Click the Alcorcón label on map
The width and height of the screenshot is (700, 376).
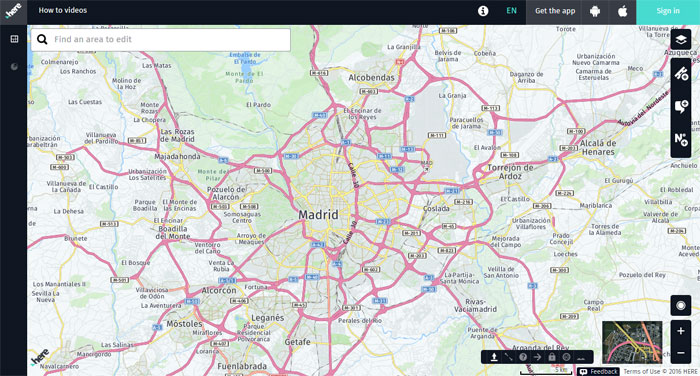click(x=219, y=291)
